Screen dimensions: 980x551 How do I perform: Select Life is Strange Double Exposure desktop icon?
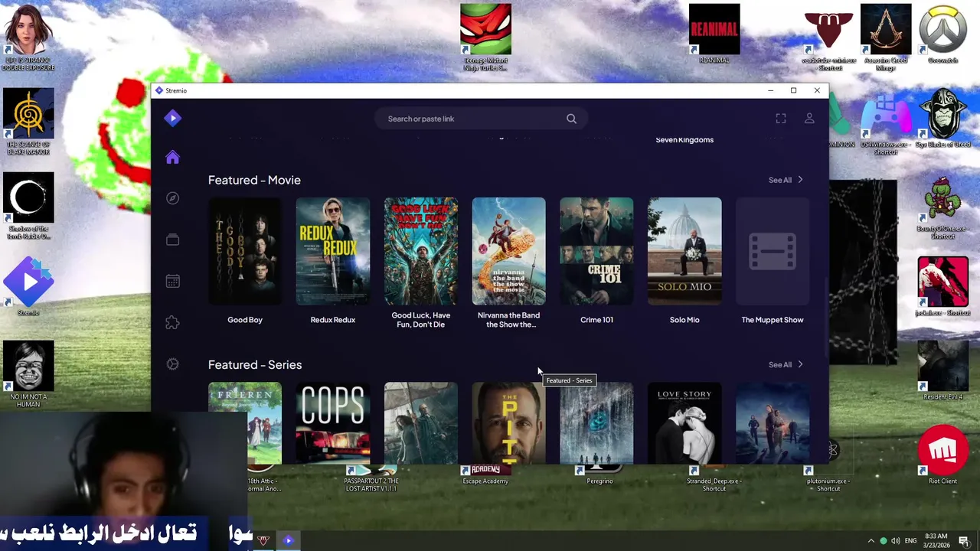(x=28, y=37)
